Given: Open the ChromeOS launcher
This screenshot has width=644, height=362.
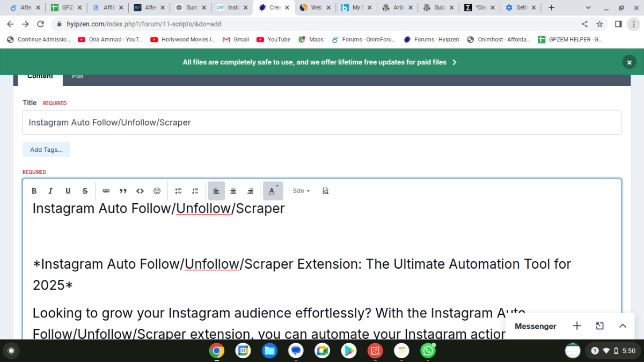Looking at the screenshot, I should click(11, 351).
